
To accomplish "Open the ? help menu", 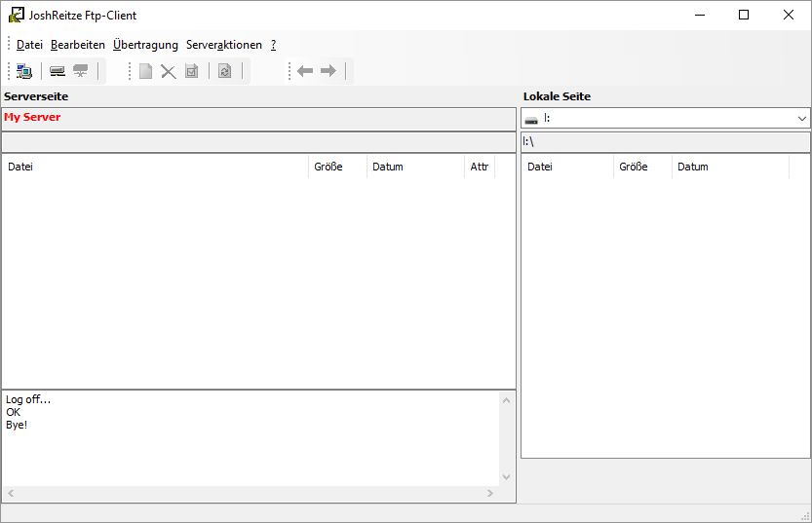I will click(x=274, y=45).
